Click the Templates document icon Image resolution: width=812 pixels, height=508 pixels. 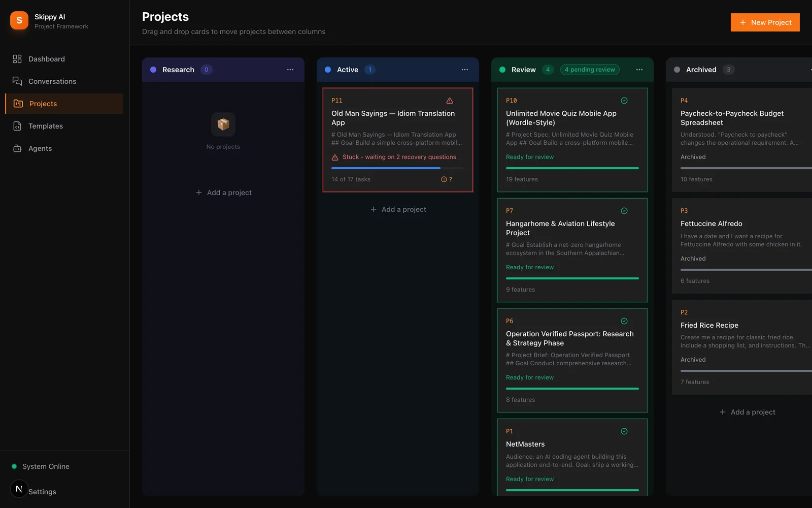[17, 126]
